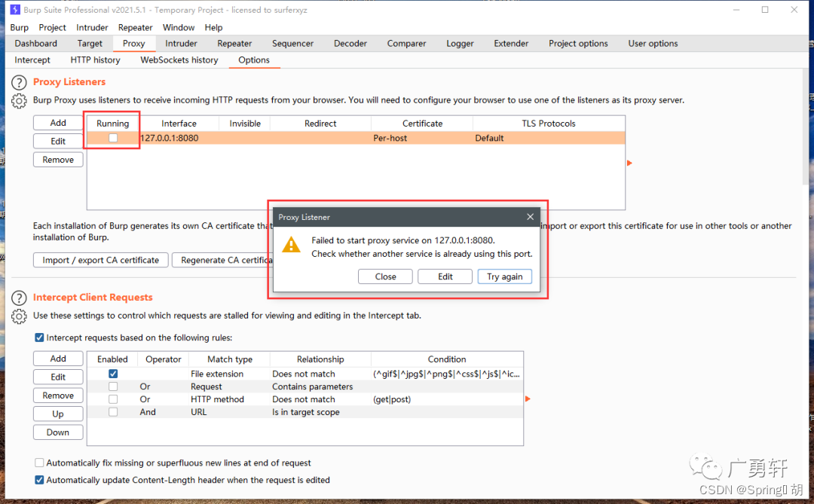Open the Comparer tab
814x504 pixels.
click(x=406, y=44)
